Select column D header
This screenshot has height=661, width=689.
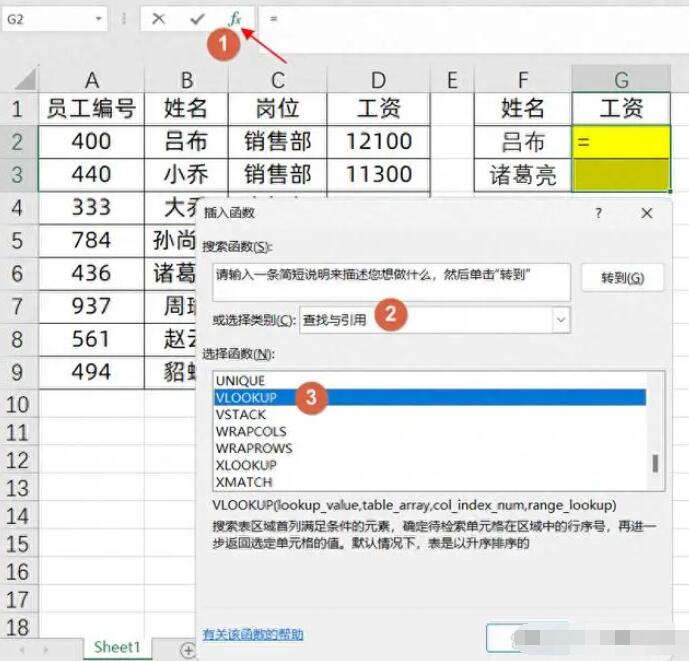point(377,80)
